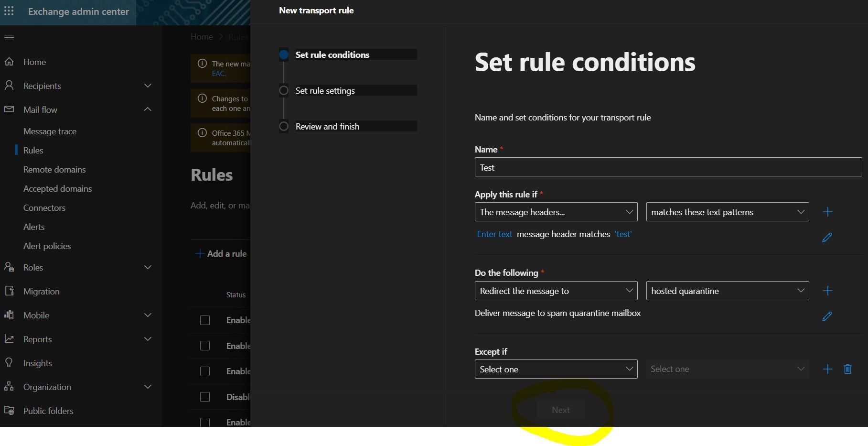Click the Migration icon in sidebar

(x=9, y=291)
